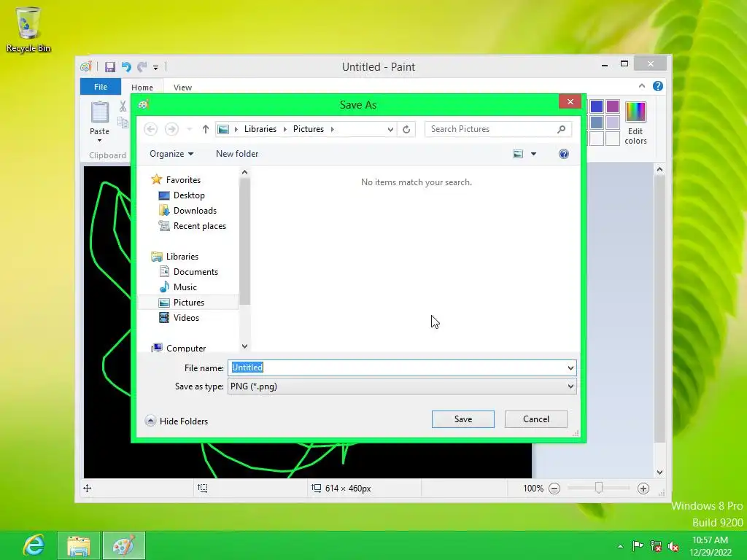Click the search magnifier icon
Screen dimensions: 747x560
click(x=561, y=129)
